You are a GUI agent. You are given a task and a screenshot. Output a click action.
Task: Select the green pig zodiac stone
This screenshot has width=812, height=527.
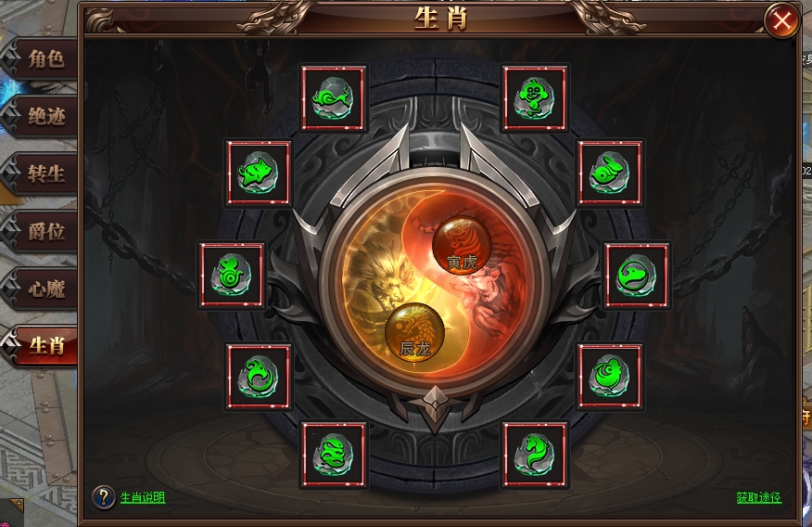pos(258,173)
